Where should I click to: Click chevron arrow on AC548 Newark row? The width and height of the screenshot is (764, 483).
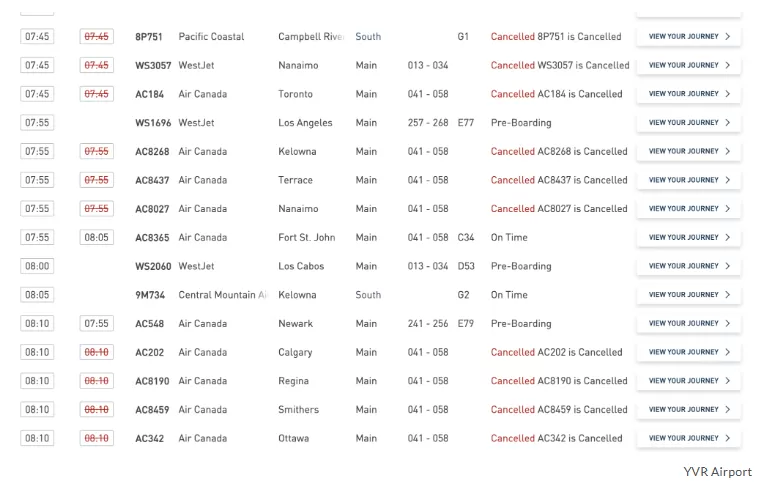click(727, 324)
